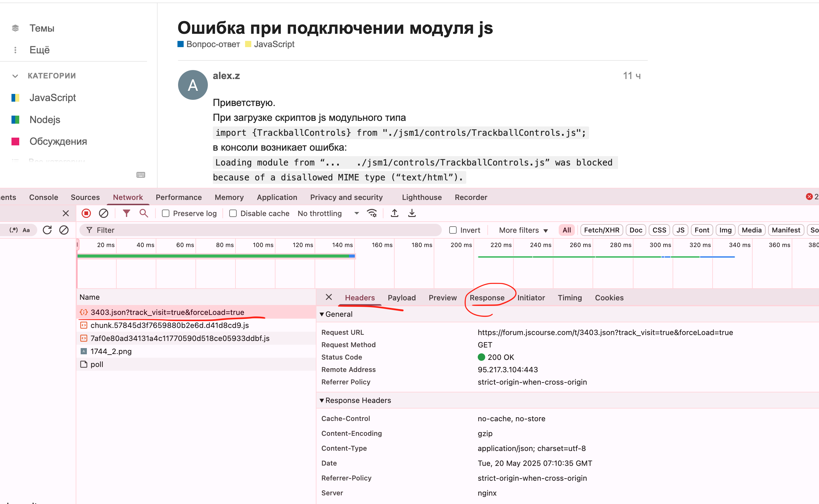Open the Application tab
819x504 pixels.
coord(277,197)
